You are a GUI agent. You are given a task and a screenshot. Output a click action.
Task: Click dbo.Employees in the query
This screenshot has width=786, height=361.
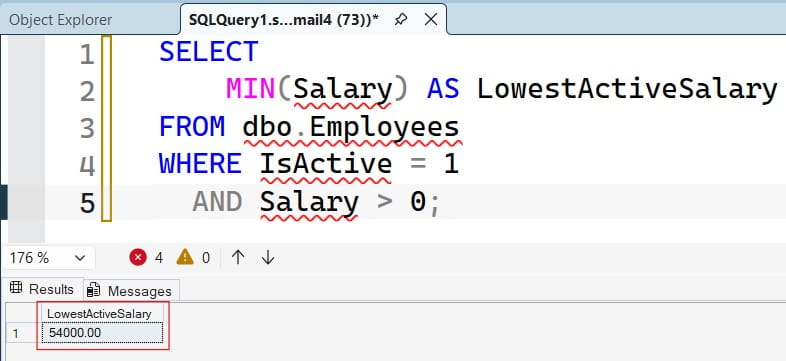[351, 127]
